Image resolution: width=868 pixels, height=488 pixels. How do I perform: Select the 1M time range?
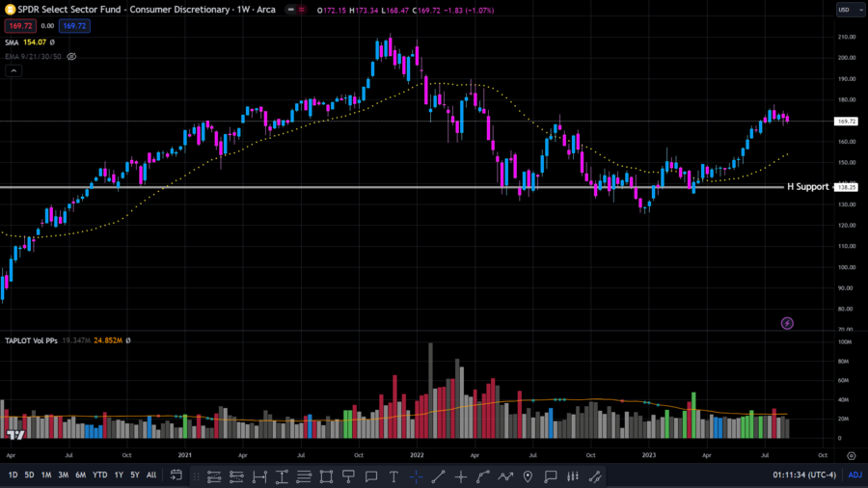pyautogui.click(x=46, y=474)
